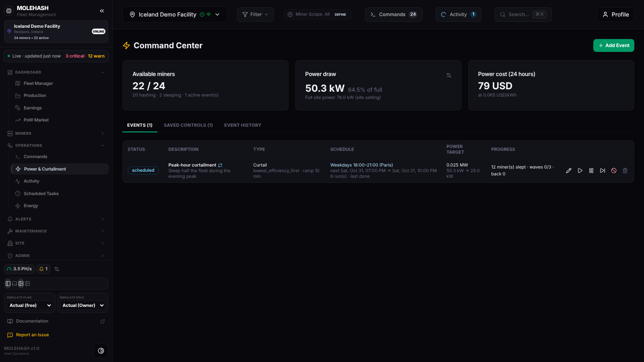This screenshot has width=644, height=362.
Task: Toggle the expand-right panel layout option
Action: coord(21,284)
